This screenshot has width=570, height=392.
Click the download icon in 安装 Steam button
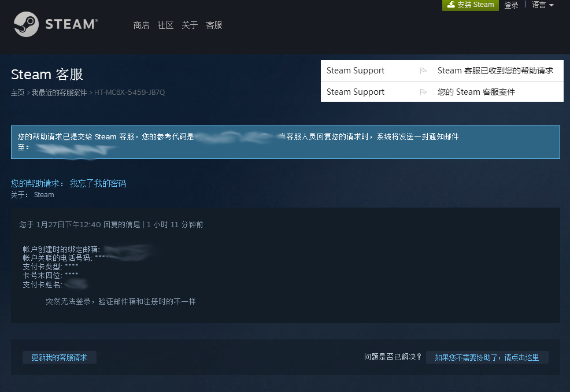451,5
